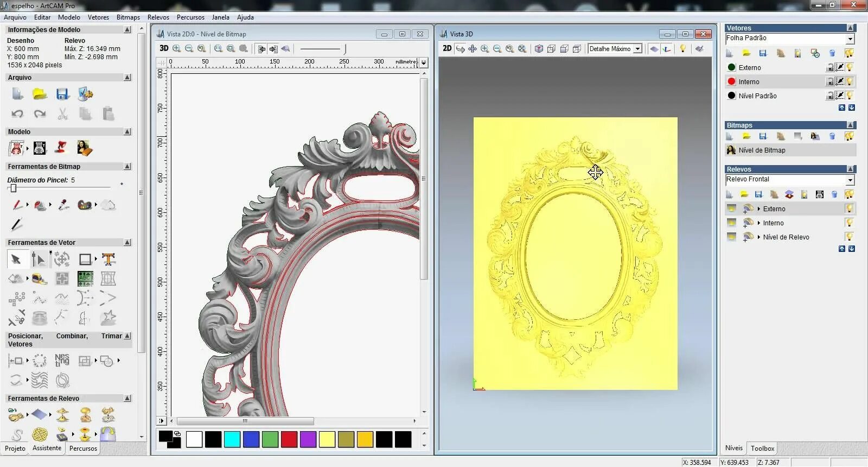Screen dimensions: 868x467
Task: Pick the purple color swatch
Action: click(x=308, y=439)
